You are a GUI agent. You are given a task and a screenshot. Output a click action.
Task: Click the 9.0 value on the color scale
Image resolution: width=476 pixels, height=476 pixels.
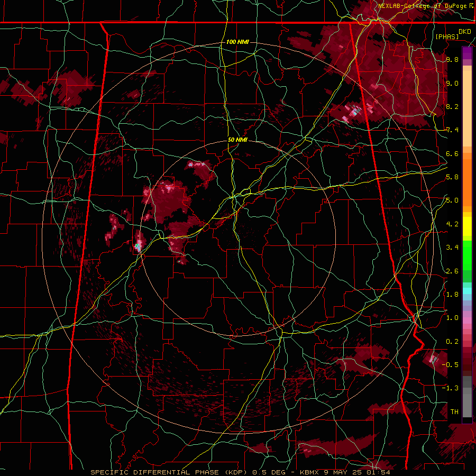[x=452, y=83]
